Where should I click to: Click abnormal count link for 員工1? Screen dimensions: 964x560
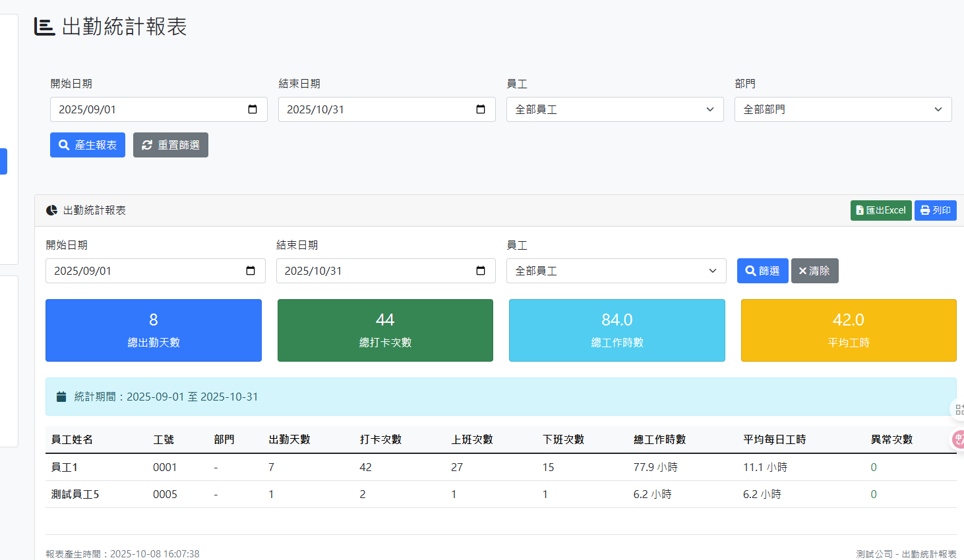tap(874, 467)
